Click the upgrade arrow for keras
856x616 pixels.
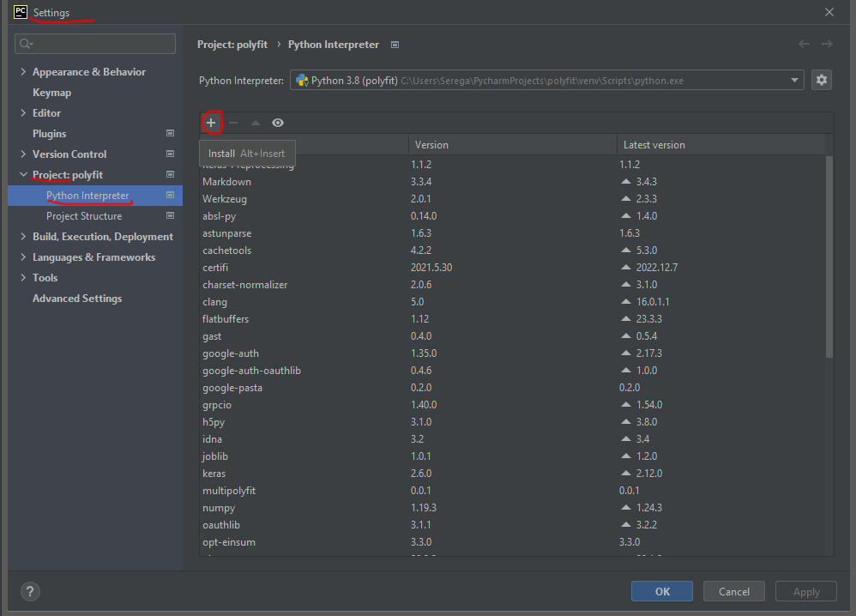click(626, 473)
